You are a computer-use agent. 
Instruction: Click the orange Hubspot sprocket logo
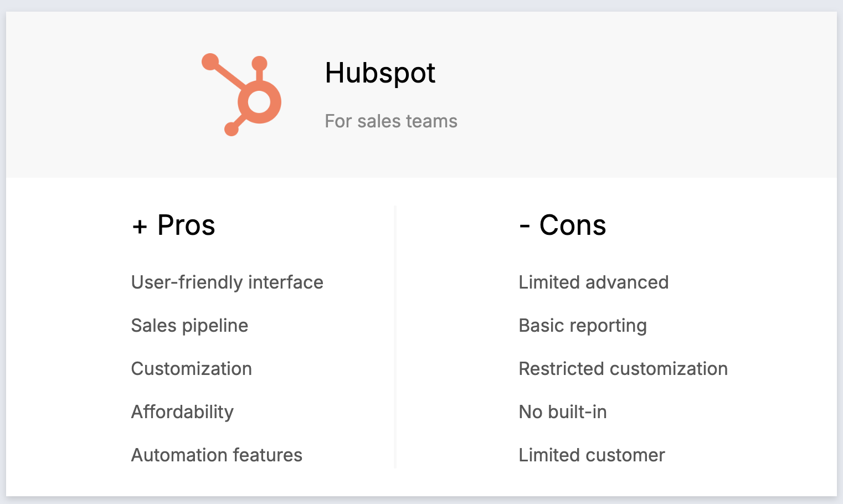pyautogui.click(x=241, y=95)
